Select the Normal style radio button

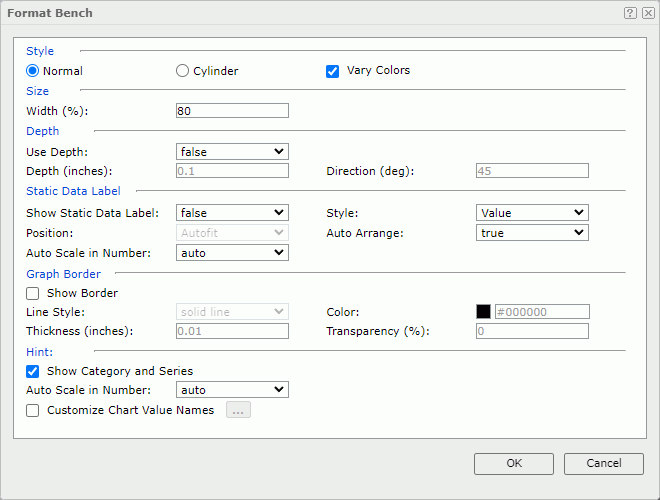click(33, 71)
